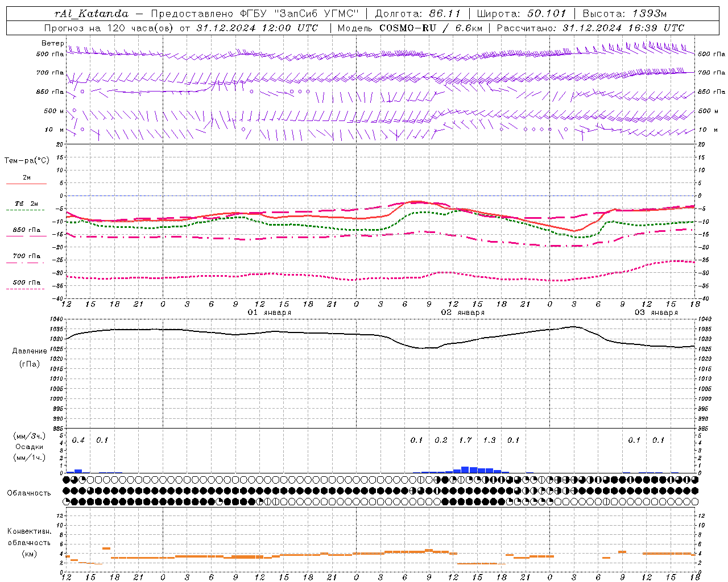Click '500 гПа' in the temperature legend
Screen dimensions: 728x582
[27, 282]
